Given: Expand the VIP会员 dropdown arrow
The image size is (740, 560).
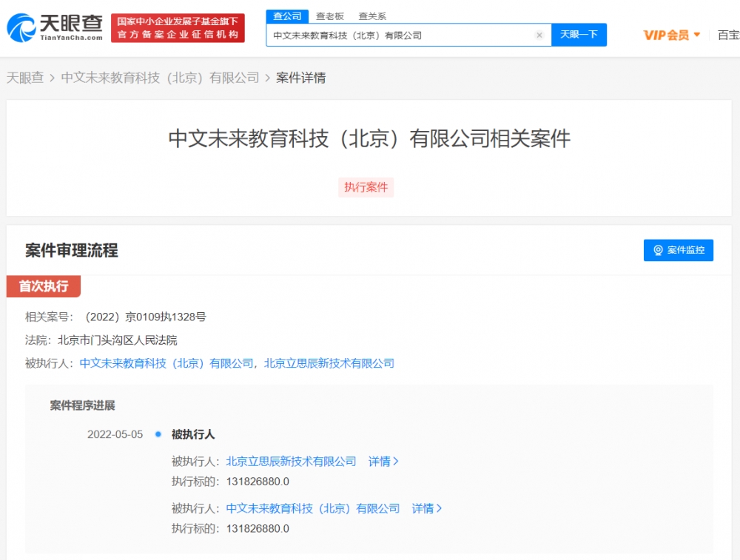Looking at the screenshot, I should (x=697, y=35).
